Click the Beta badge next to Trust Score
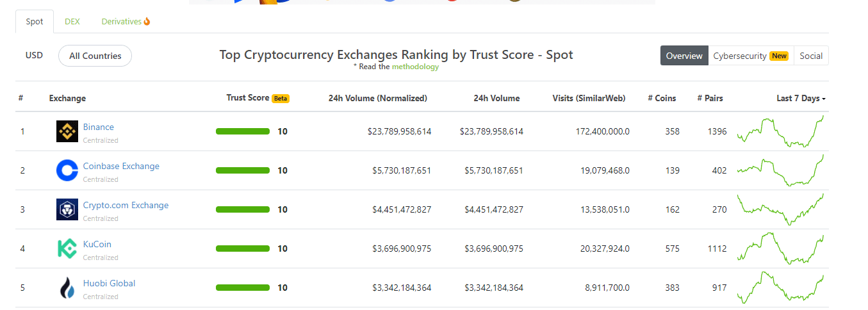Viewport: 868px width, 310px height. tap(281, 99)
